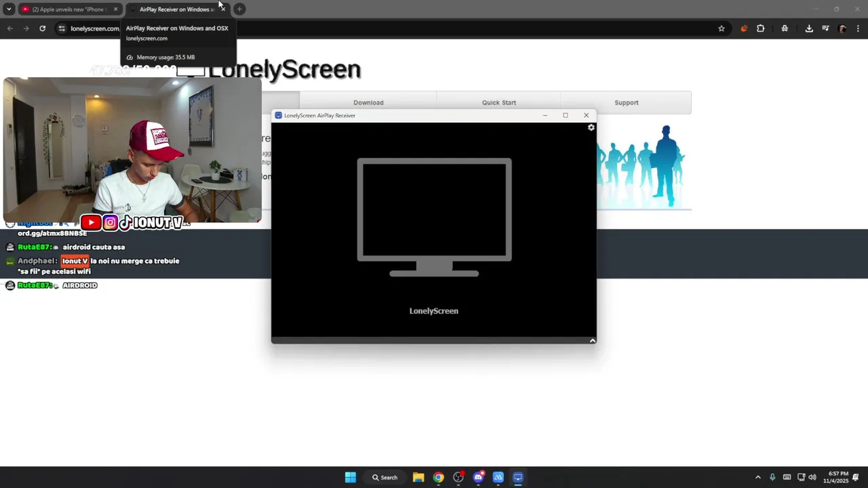Click the microphone tray icon
Image resolution: width=868 pixels, height=488 pixels.
pyautogui.click(x=772, y=477)
